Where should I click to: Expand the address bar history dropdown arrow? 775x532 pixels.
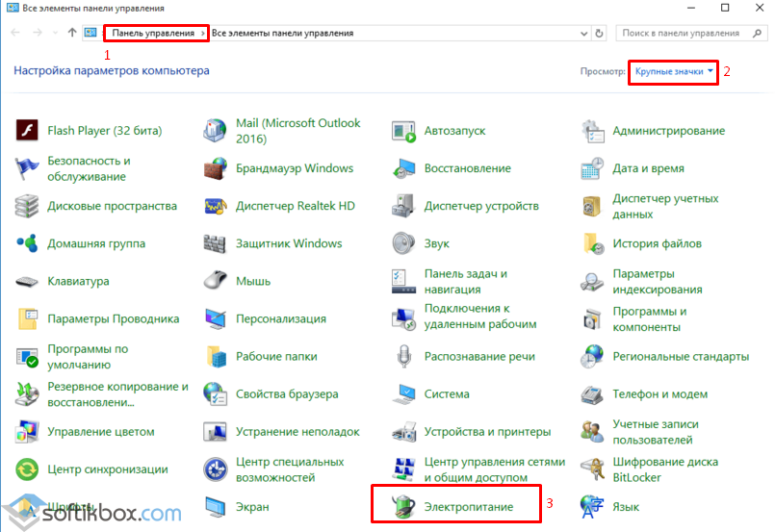tap(584, 33)
